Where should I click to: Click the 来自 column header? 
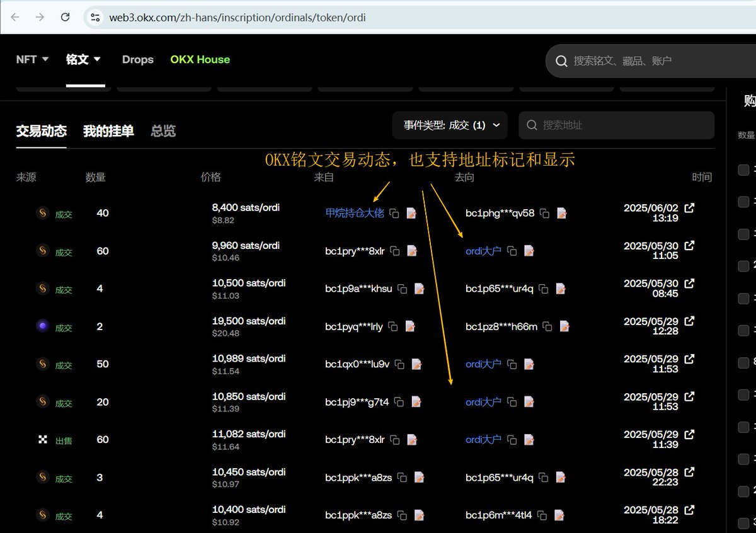click(324, 177)
